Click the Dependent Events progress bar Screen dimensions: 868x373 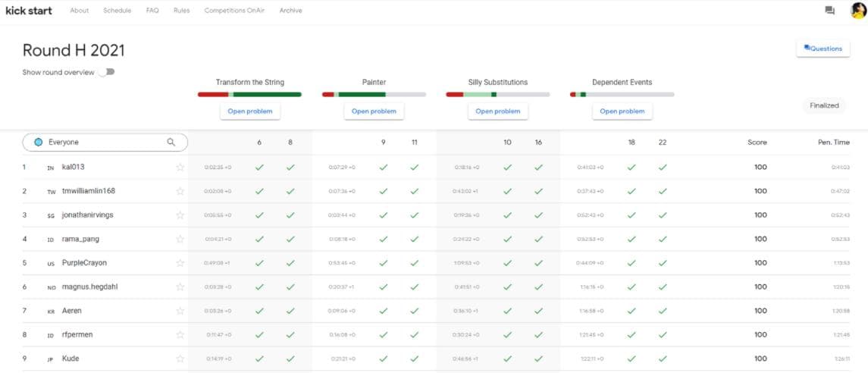point(622,95)
